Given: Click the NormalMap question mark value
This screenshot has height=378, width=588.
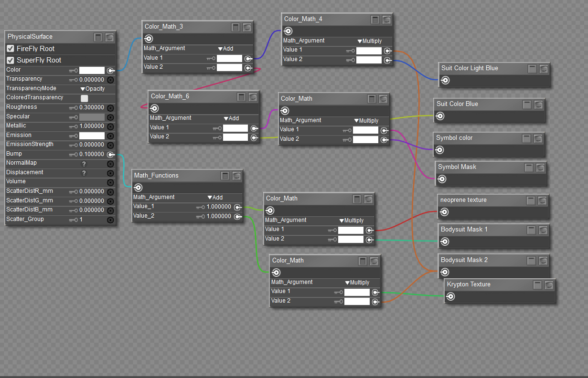Looking at the screenshot, I should [84, 164].
